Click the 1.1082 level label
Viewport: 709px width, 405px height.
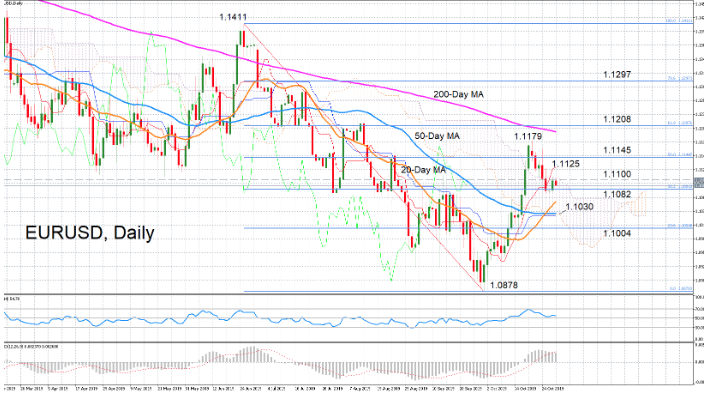pyautogui.click(x=617, y=194)
